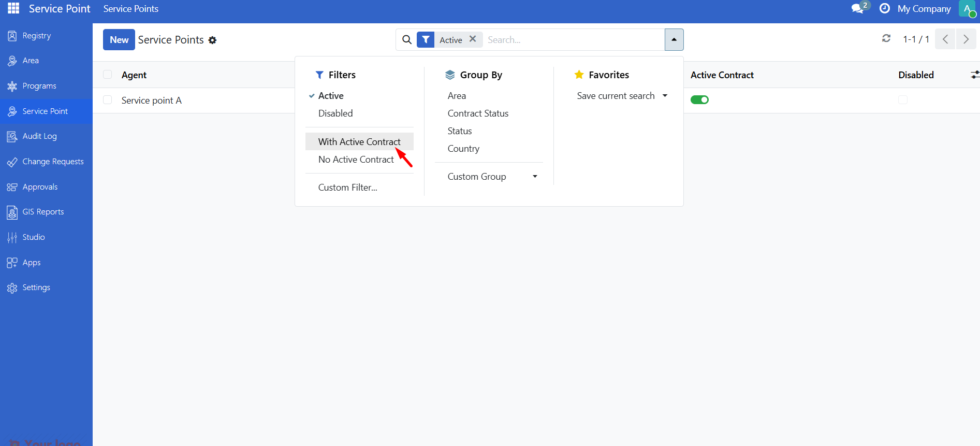Expand the Custom Group dropdown
The height and width of the screenshot is (446, 980).
[489, 177]
